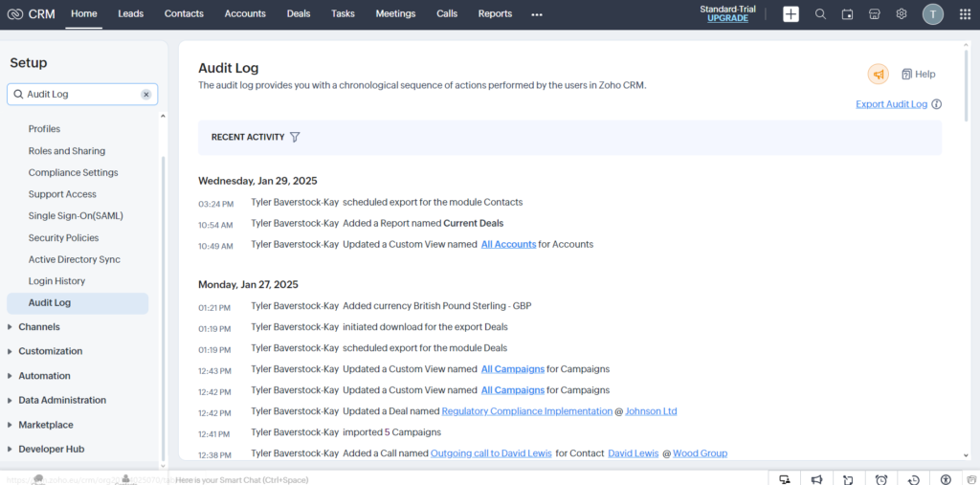This screenshot has height=485, width=980.
Task: Select Active Directory Sync in sidebar
Action: [75, 259]
